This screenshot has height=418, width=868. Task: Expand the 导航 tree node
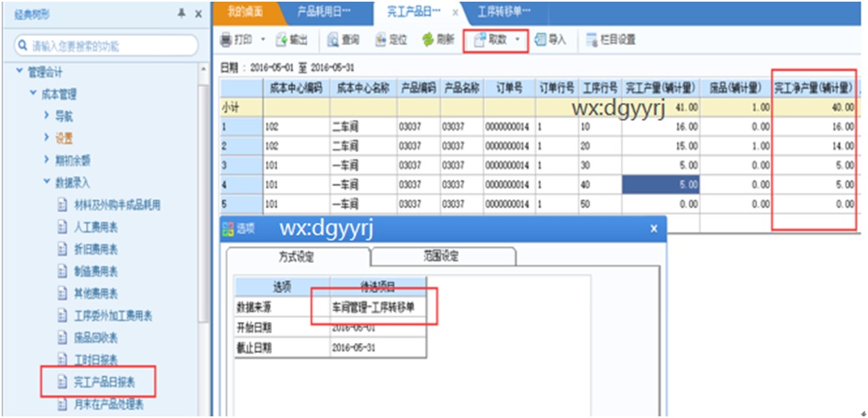tap(47, 116)
